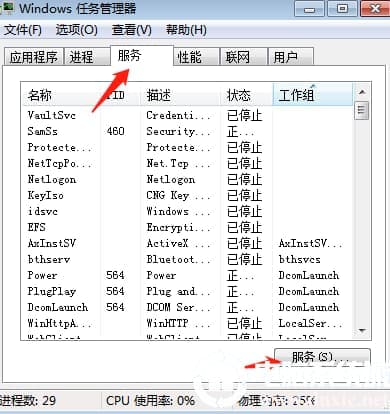Minimize the Task Manager window
390x414 pixels.
click(x=309, y=9)
